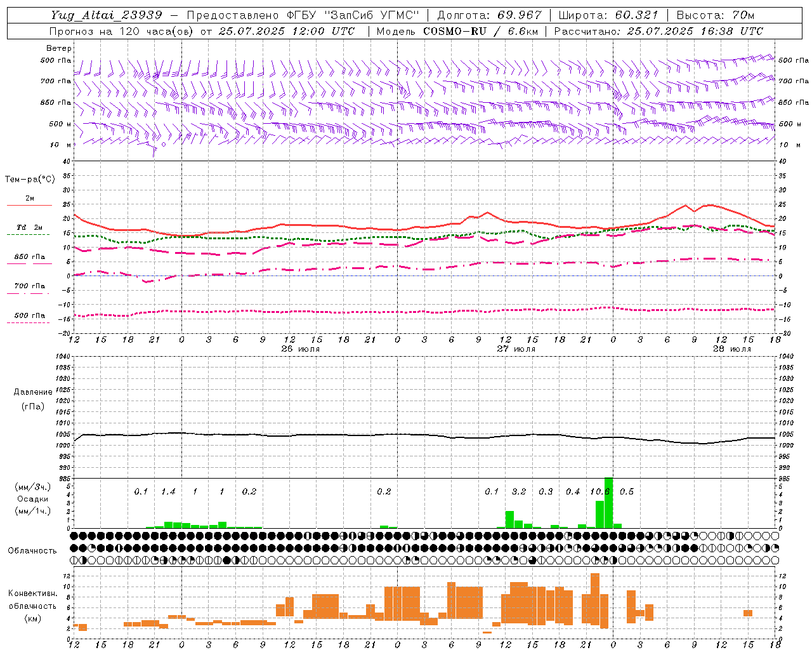Click the "Тем-ра(°C)" temperature panel label
The width and height of the screenshot is (812, 650).
pos(30,180)
